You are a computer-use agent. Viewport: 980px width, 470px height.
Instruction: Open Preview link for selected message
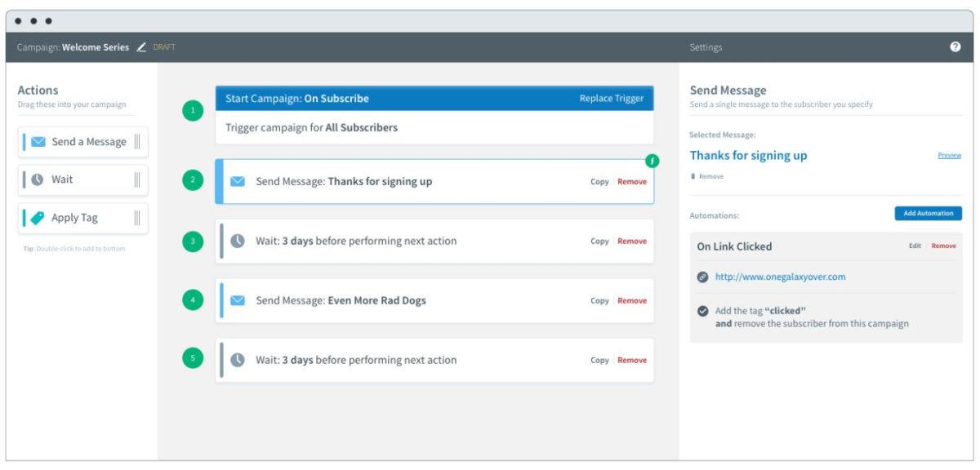click(949, 156)
